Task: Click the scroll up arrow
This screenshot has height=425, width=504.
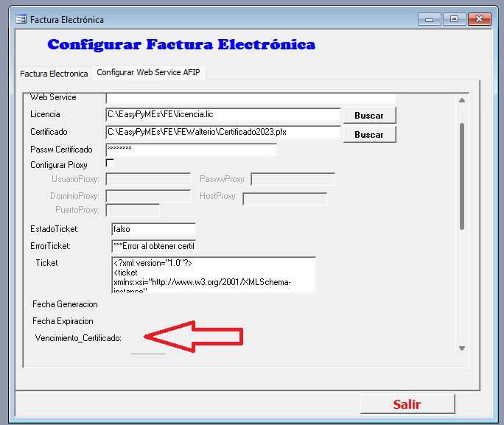Action: pos(462,101)
